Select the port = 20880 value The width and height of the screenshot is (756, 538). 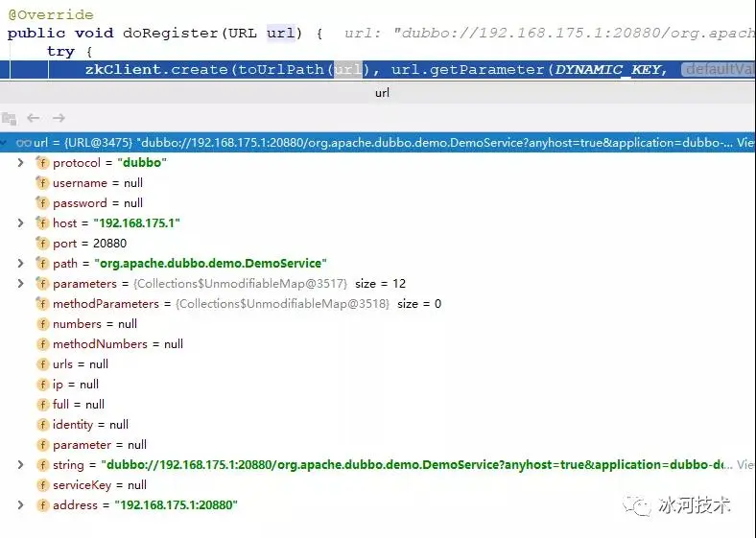pyautogui.click(x=110, y=244)
